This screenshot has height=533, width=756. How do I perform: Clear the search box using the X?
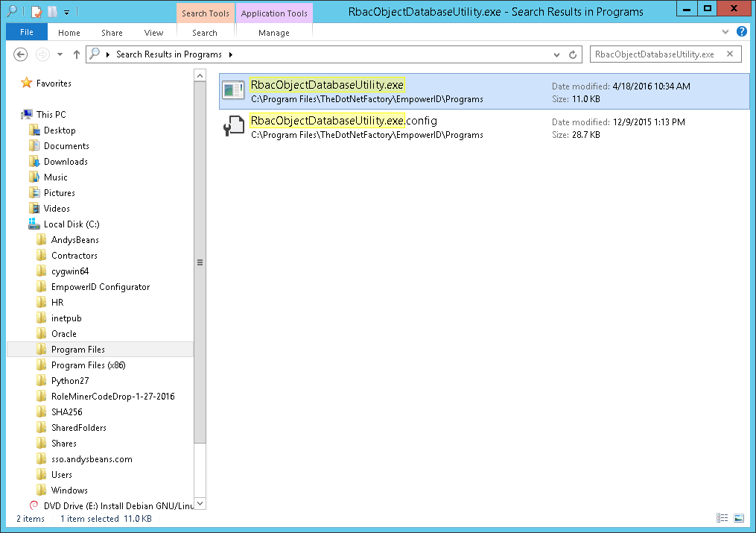coord(728,54)
